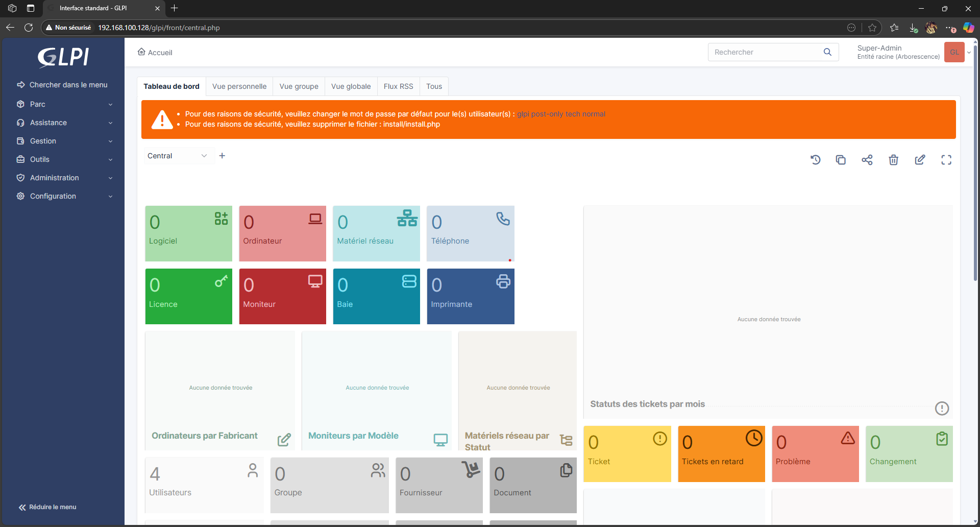The image size is (980, 527).
Task: Open the Tickets en retard card
Action: (722, 454)
